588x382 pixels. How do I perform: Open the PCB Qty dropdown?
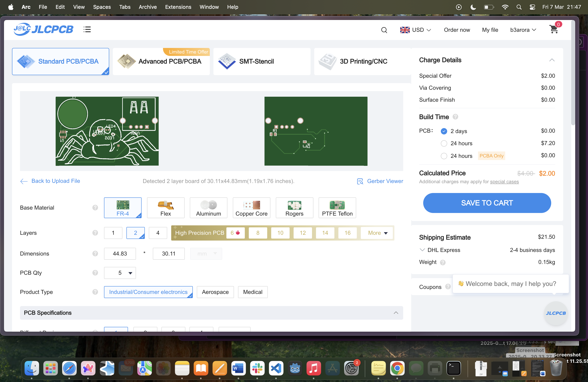pos(120,273)
